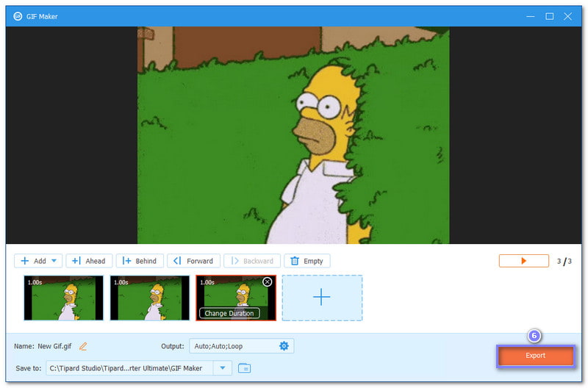
Task: Select the second frame thumbnail
Action: point(150,298)
